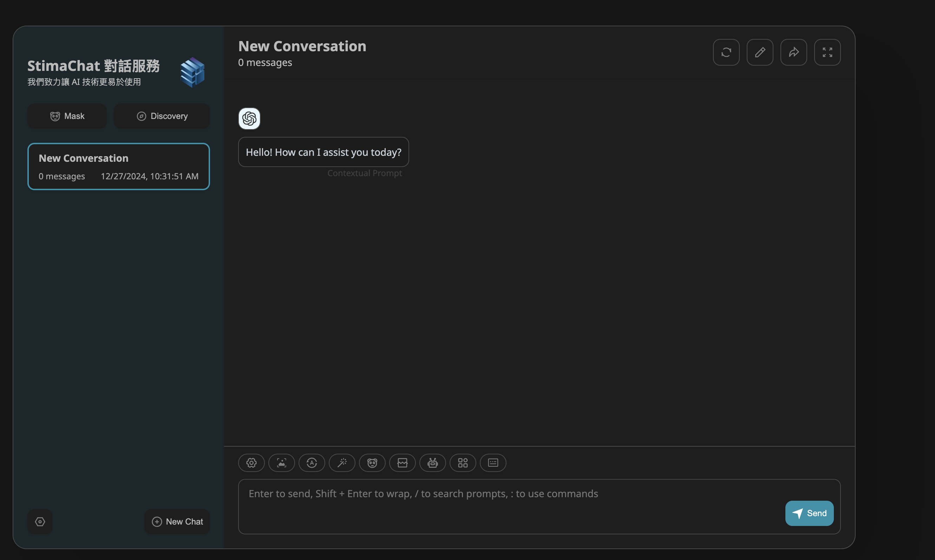Open prompt shortcuts with magic wand icon
This screenshot has height=560, width=935.
click(x=342, y=463)
